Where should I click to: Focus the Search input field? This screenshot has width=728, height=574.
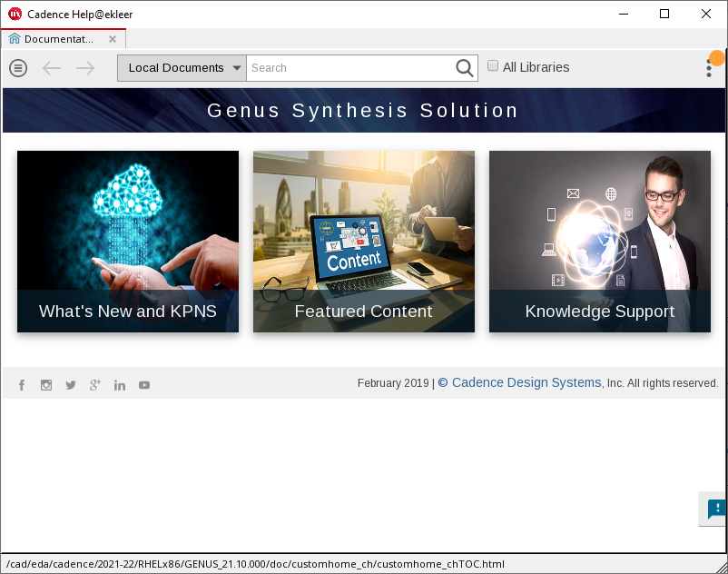click(x=350, y=68)
